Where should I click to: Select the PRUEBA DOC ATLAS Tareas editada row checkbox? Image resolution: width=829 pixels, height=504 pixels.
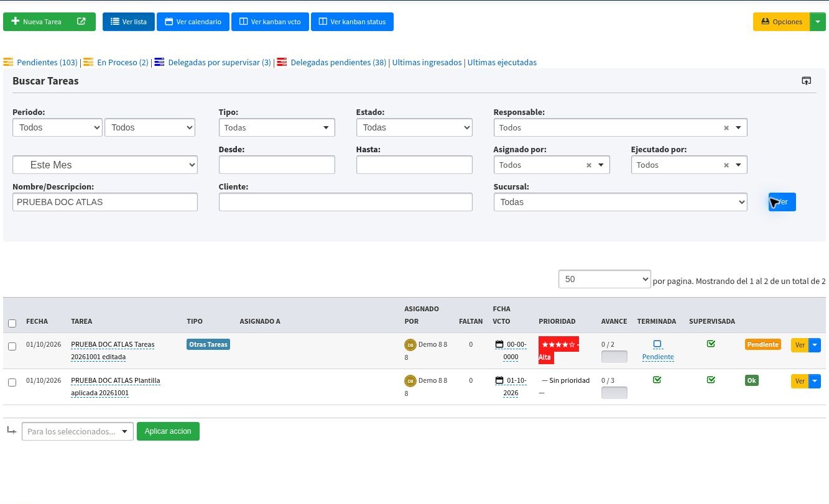pos(12,346)
